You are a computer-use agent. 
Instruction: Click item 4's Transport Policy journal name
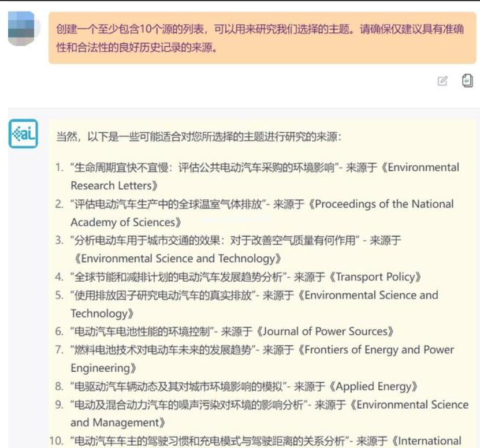(x=378, y=277)
